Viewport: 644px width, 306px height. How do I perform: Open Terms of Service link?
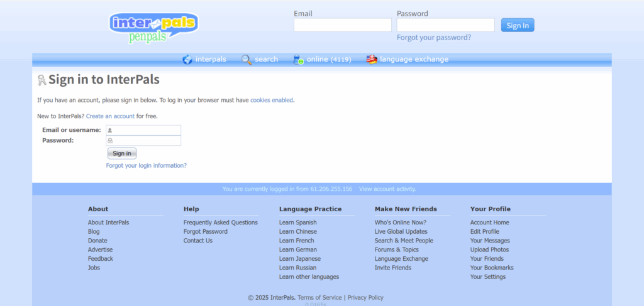319,297
